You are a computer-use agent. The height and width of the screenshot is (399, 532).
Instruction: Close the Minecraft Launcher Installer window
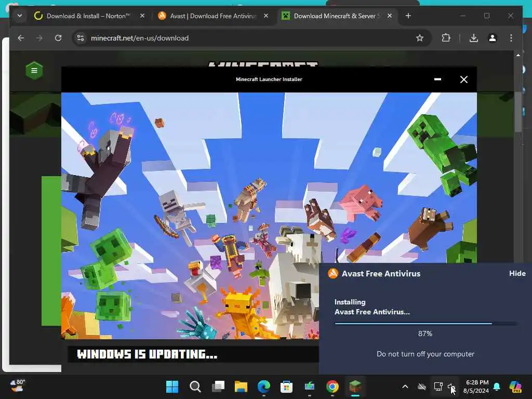click(464, 79)
